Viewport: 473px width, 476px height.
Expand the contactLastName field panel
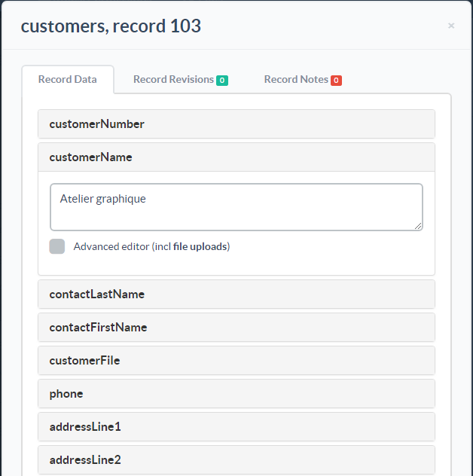[236, 294]
